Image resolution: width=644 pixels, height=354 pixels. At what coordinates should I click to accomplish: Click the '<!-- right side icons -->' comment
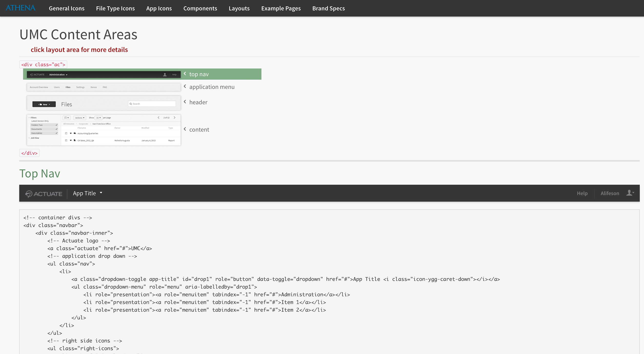(85, 341)
